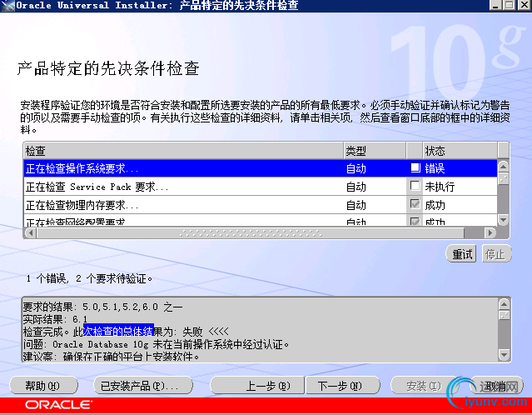532x415 pixels.
Task: Select row 正在检查 Service Pack 要求...
Action: coord(261,187)
